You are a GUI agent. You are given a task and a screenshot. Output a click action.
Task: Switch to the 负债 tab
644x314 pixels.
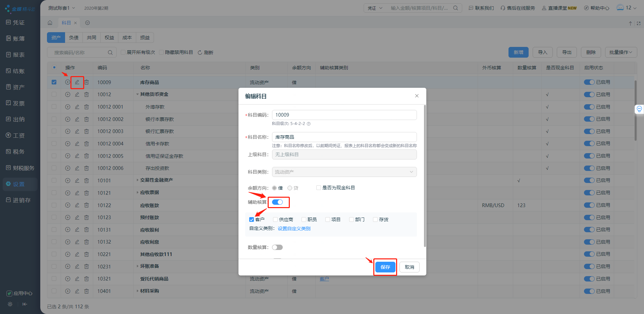[x=74, y=38]
